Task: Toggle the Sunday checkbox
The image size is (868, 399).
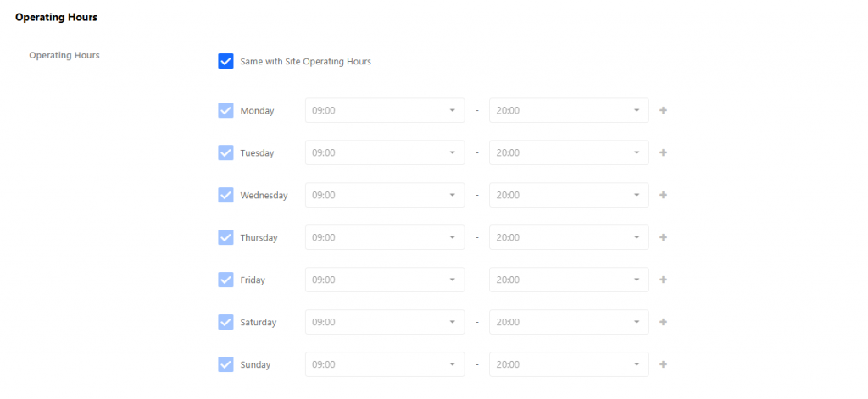Action: pos(225,364)
